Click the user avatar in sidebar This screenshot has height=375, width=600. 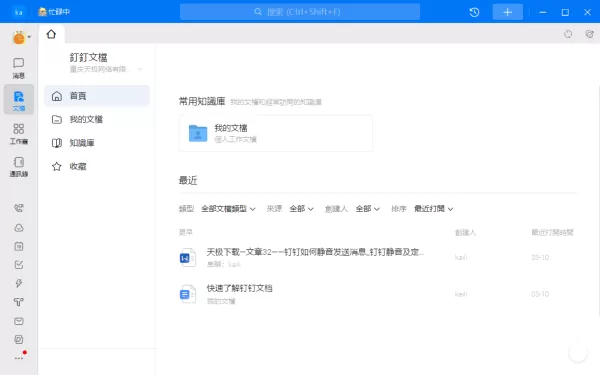19,38
